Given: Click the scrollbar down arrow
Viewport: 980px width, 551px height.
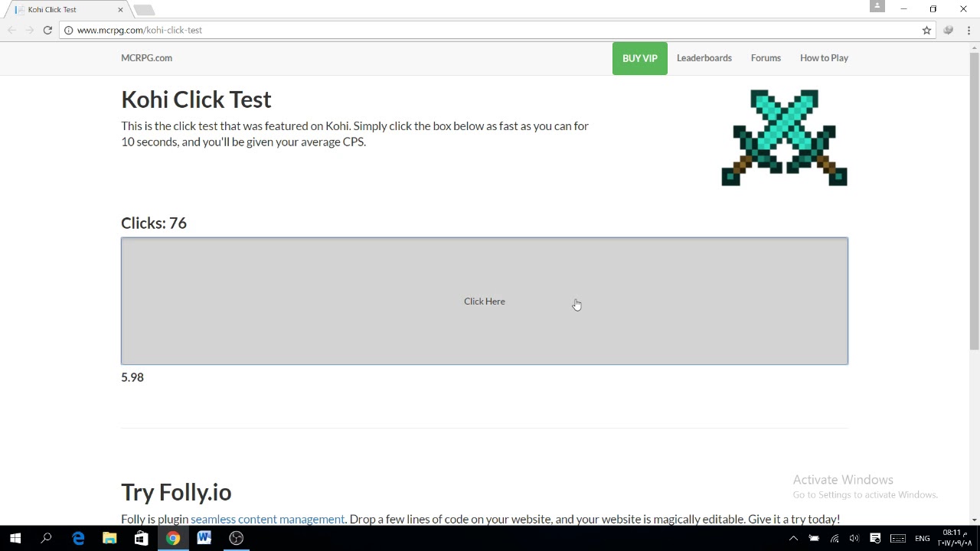Looking at the screenshot, I should [x=974, y=520].
